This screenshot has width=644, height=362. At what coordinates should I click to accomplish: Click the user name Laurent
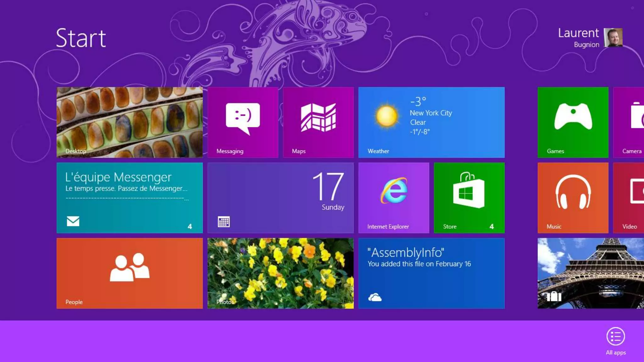click(x=578, y=33)
